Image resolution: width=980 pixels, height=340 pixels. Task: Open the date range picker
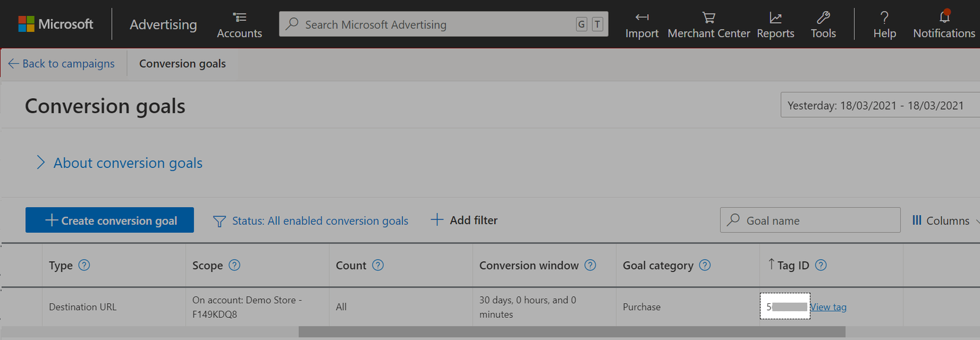point(880,105)
